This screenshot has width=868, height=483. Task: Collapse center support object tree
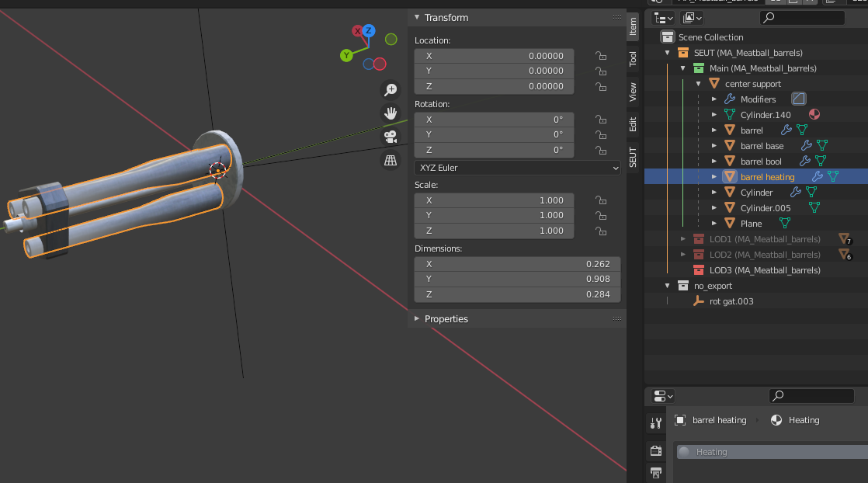[x=699, y=84]
